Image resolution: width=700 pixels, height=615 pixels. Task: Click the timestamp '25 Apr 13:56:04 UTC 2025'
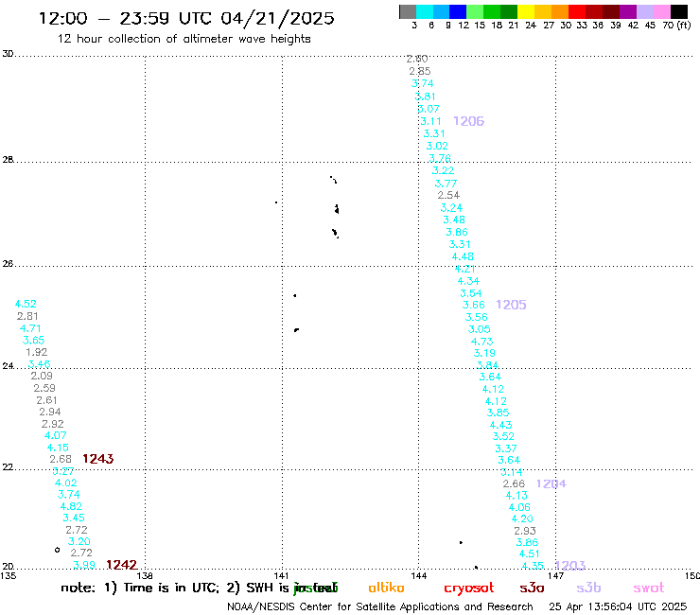click(x=618, y=606)
